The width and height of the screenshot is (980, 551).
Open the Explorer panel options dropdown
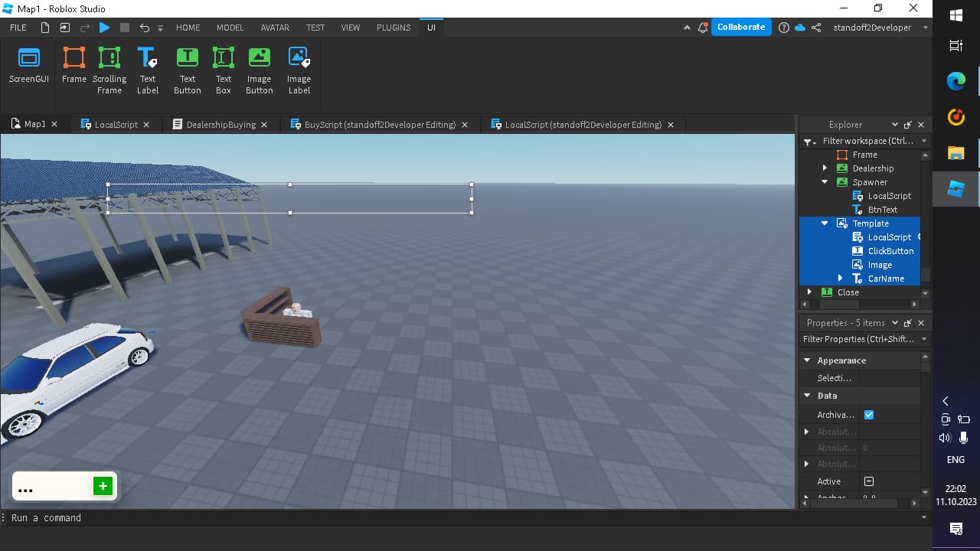click(x=894, y=125)
